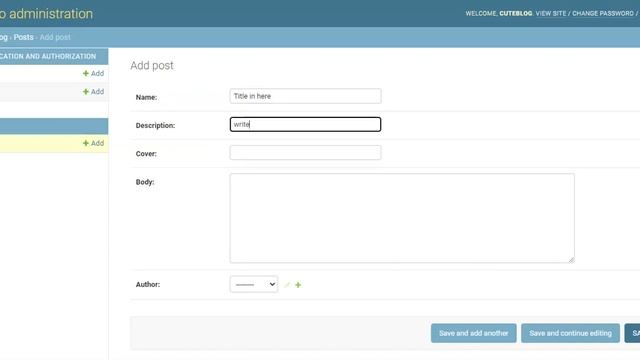Click the second Add link under Authorization
The width and height of the screenshot is (640, 360).
(x=93, y=92)
